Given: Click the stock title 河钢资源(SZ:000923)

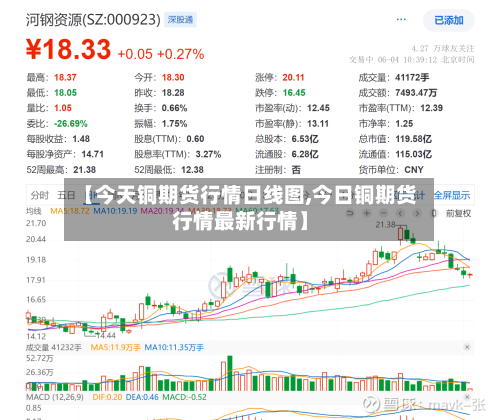Looking at the screenshot, I should pyautogui.click(x=93, y=20).
